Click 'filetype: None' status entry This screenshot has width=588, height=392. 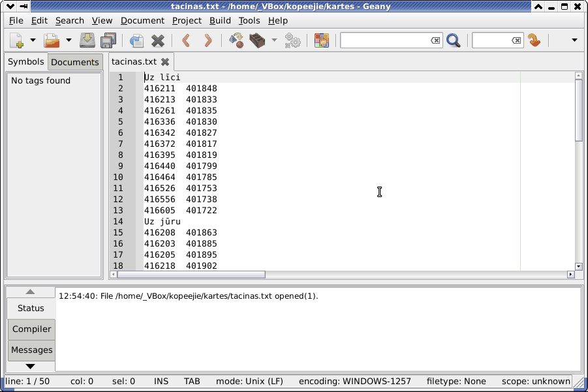coord(456,382)
